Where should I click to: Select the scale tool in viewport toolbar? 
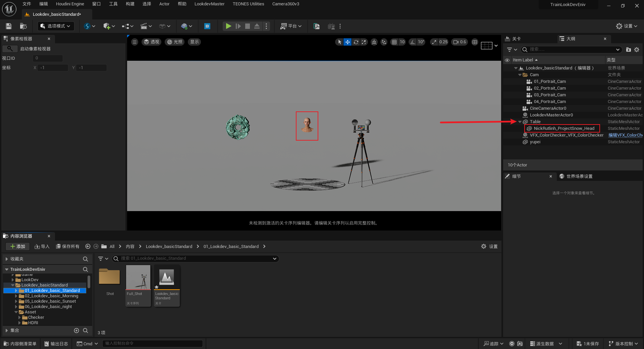364,42
